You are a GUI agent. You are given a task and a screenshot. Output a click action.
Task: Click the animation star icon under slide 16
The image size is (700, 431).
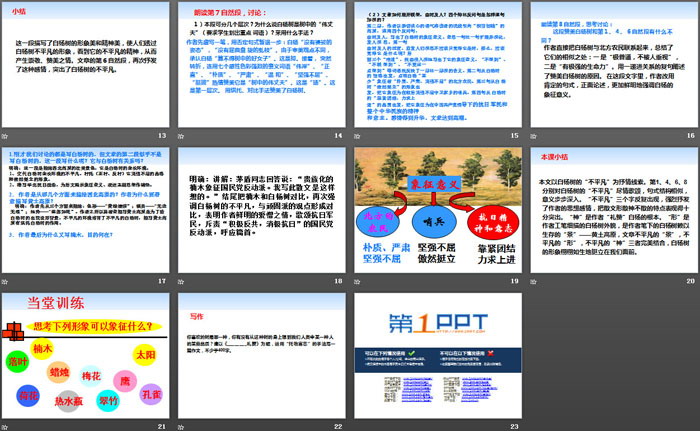(533, 136)
